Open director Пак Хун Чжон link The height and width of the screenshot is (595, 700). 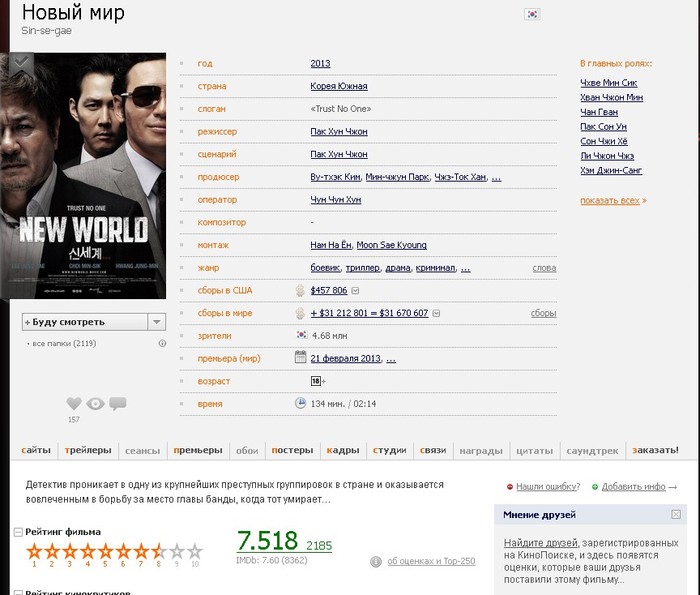339,132
